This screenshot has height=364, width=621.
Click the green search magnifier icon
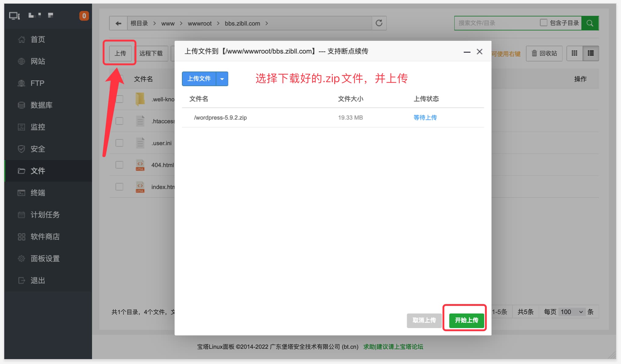point(590,23)
